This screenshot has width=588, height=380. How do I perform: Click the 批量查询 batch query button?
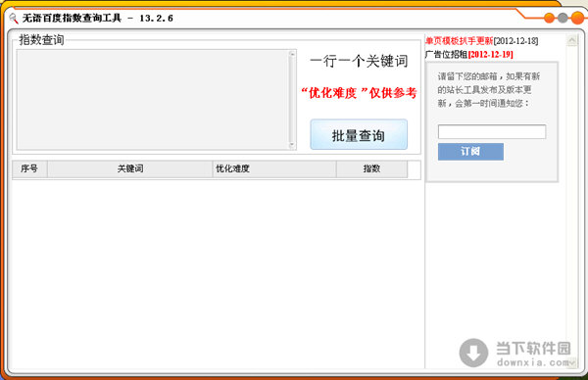[359, 134]
